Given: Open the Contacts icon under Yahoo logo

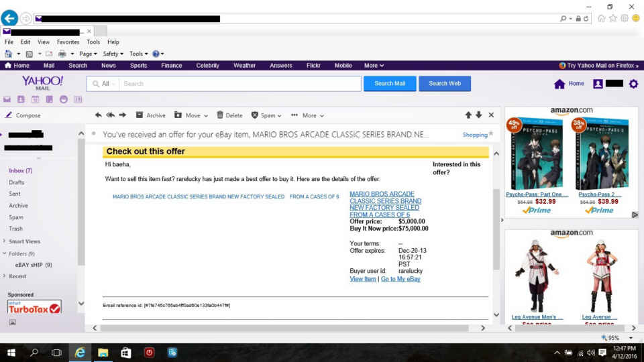Looking at the screenshot, I should (x=21, y=99).
